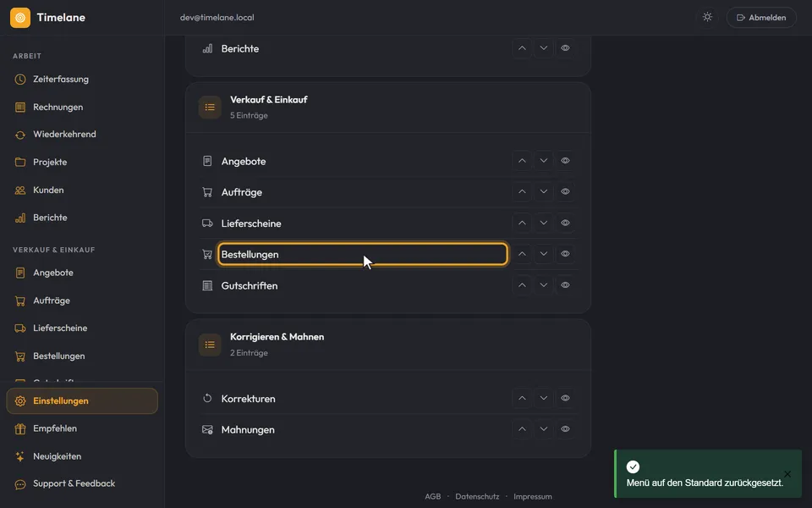The image size is (812, 508).
Task: Hide the Angebote menu entry with eye icon
Action: [565, 161]
